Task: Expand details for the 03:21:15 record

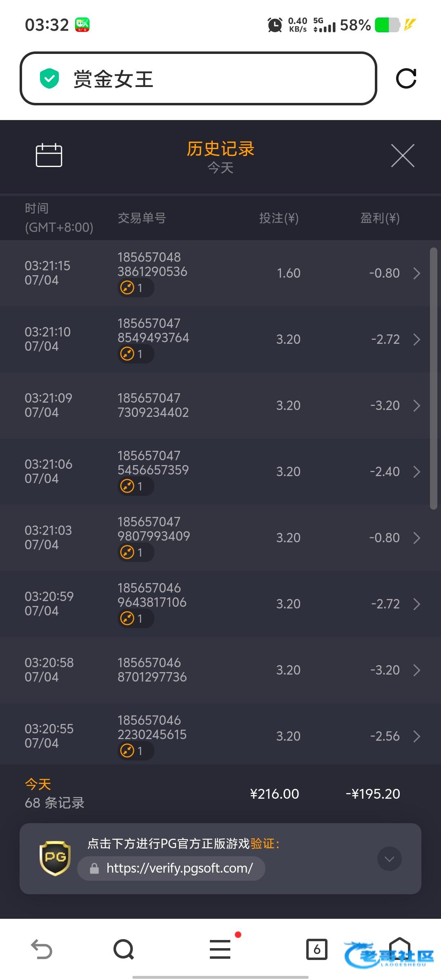Action: (x=416, y=273)
